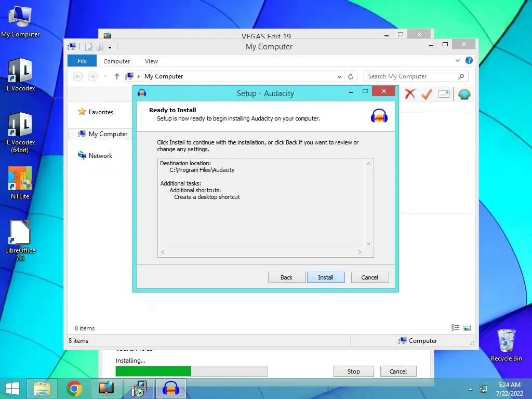Switch to details view icon

tap(455, 327)
